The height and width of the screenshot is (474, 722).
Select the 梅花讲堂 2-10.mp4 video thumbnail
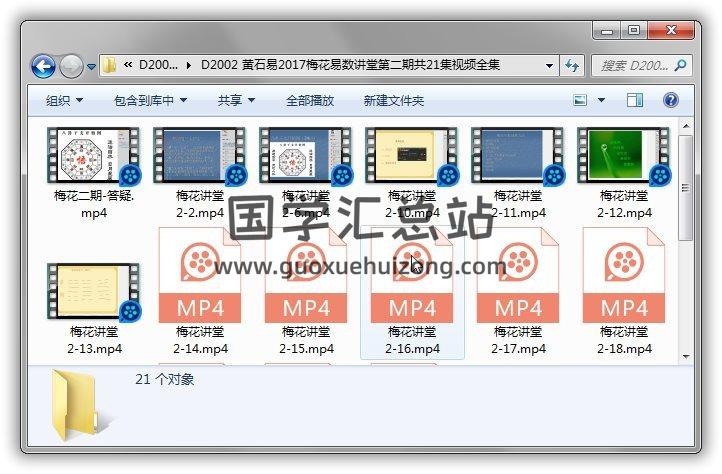tap(412, 156)
